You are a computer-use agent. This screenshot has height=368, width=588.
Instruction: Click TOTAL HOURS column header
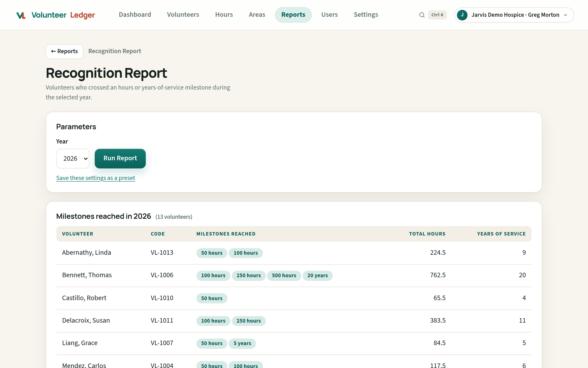click(427, 234)
